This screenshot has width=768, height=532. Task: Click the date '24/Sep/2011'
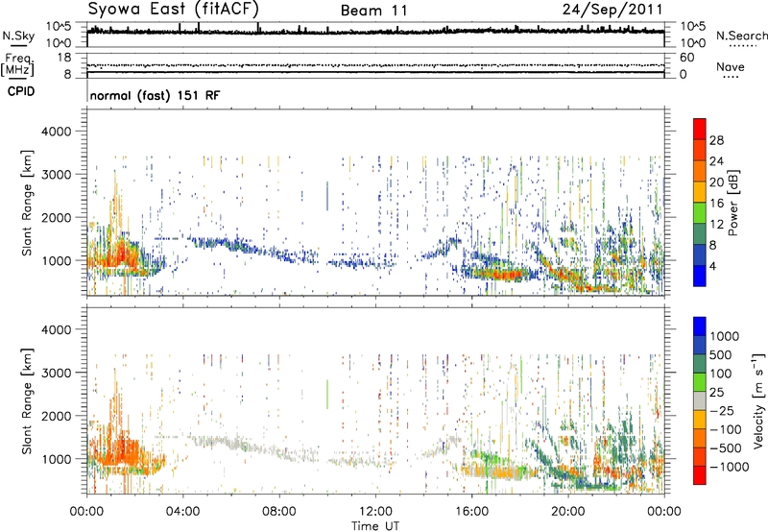612,9
